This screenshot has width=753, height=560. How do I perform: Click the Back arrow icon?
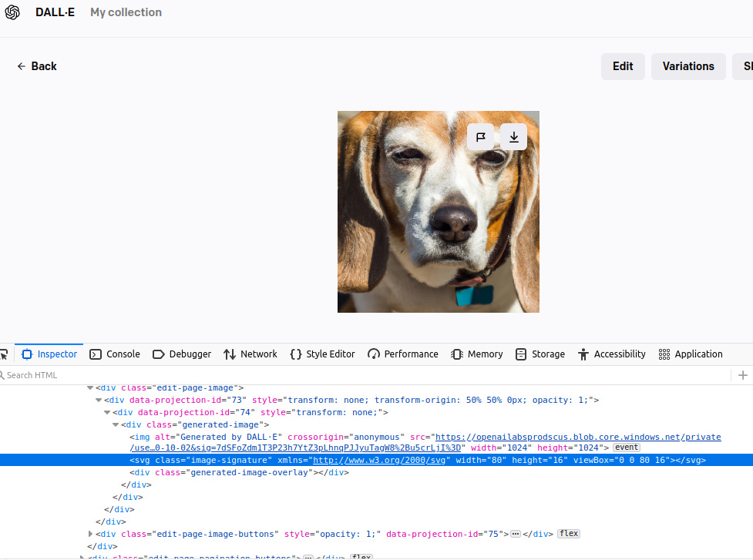21,66
